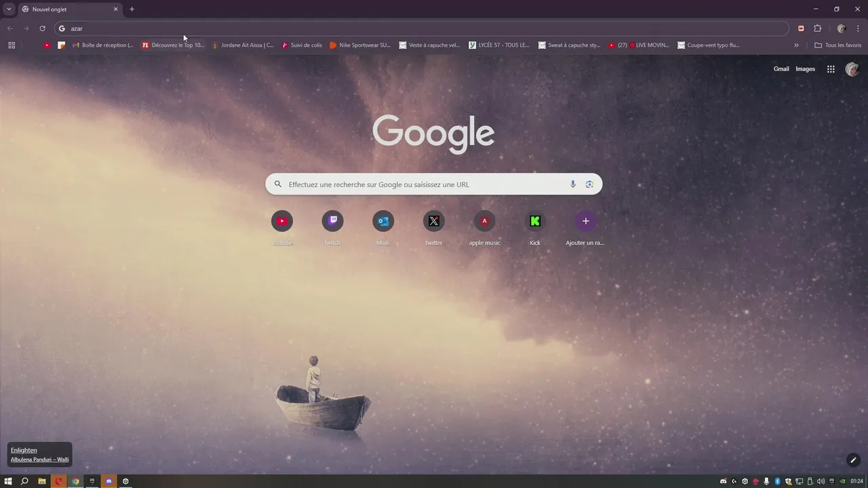Select the Nouvel onglet tab
The image size is (868, 488).
pyautogui.click(x=69, y=9)
